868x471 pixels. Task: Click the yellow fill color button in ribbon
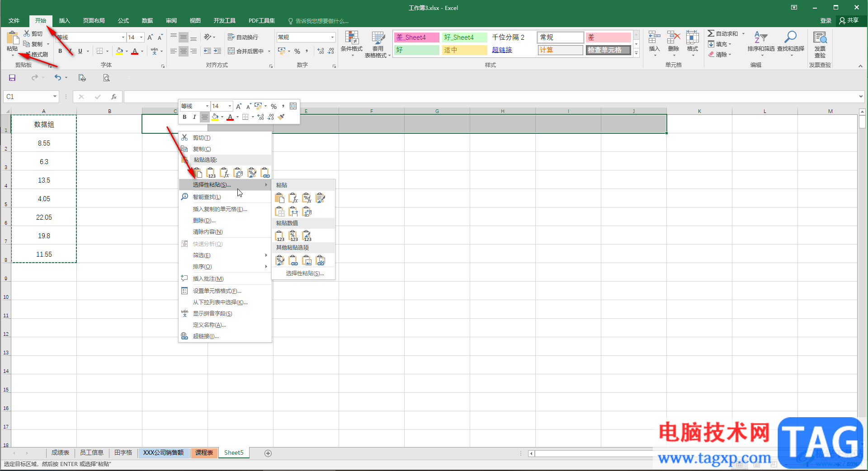tap(119, 51)
